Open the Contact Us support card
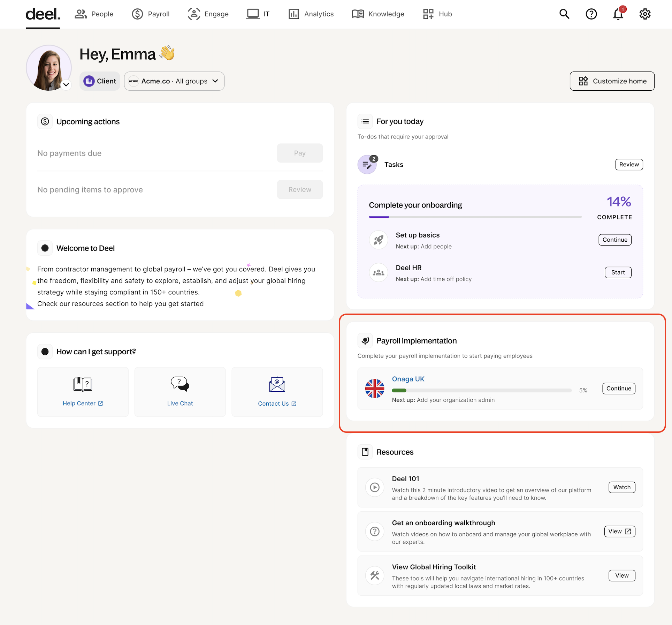Image resolution: width=672 pixels, height=625 pixels. [x=277, y=392]
